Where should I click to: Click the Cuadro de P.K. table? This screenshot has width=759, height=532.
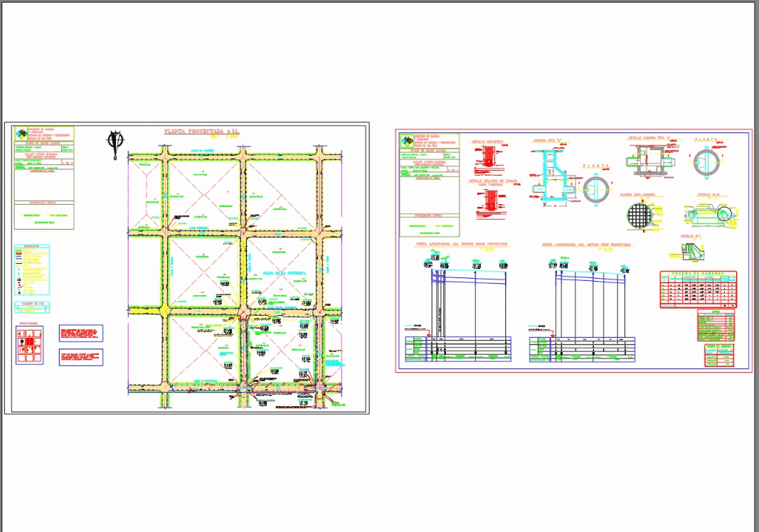coord(31,307)
